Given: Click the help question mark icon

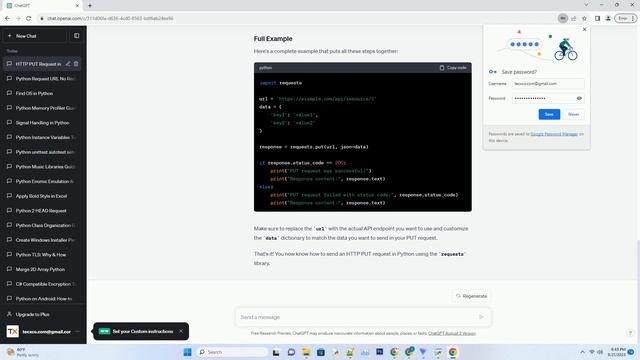Looking at the screenshot, I should tap(630, 333).
